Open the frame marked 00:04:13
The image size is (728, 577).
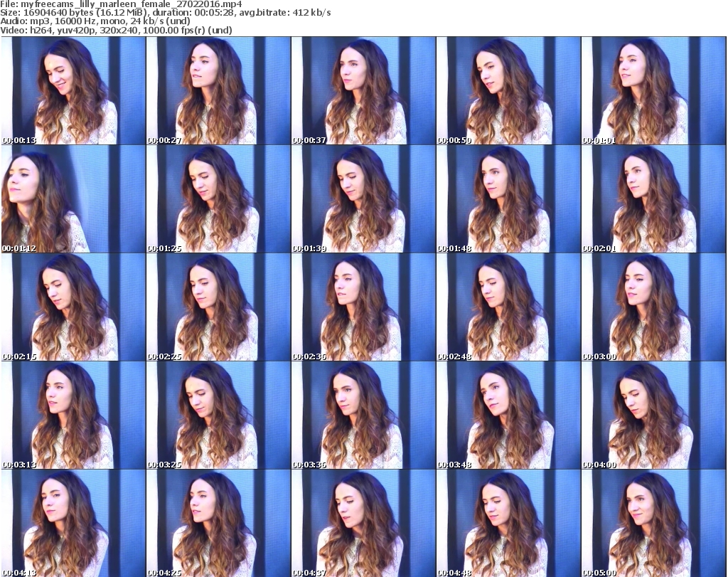click(73, 524)
